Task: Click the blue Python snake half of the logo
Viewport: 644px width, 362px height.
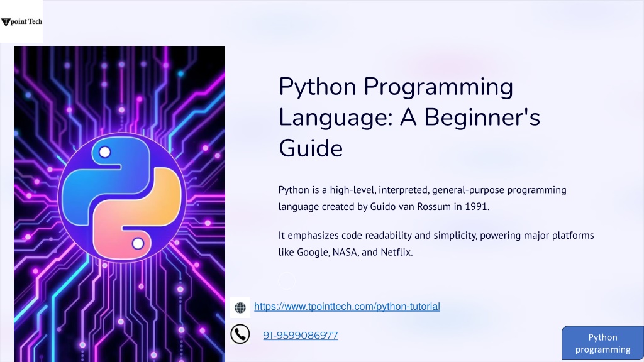Action: (x=94, y=182)
